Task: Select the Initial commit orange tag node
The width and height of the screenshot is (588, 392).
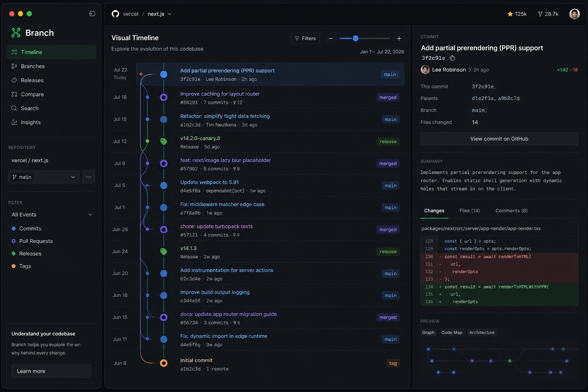Action: (163, 363)
